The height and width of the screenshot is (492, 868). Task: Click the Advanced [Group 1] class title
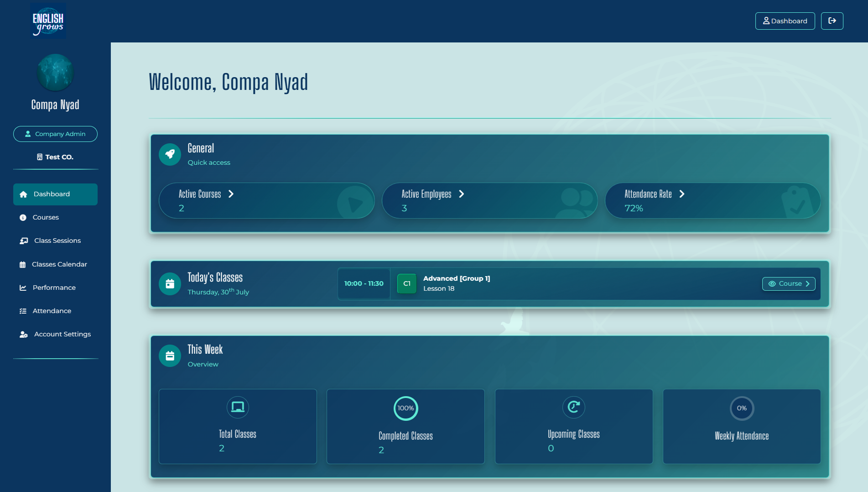tap(457, 279)
